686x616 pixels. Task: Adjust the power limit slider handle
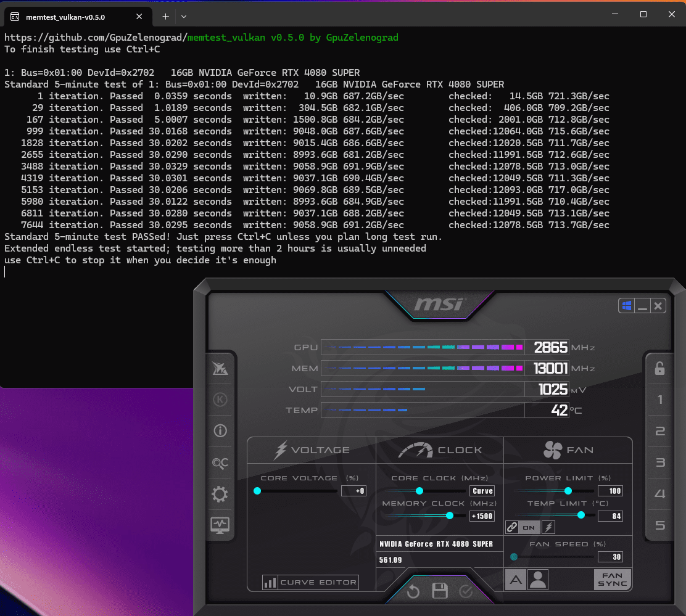coord(568,491)
